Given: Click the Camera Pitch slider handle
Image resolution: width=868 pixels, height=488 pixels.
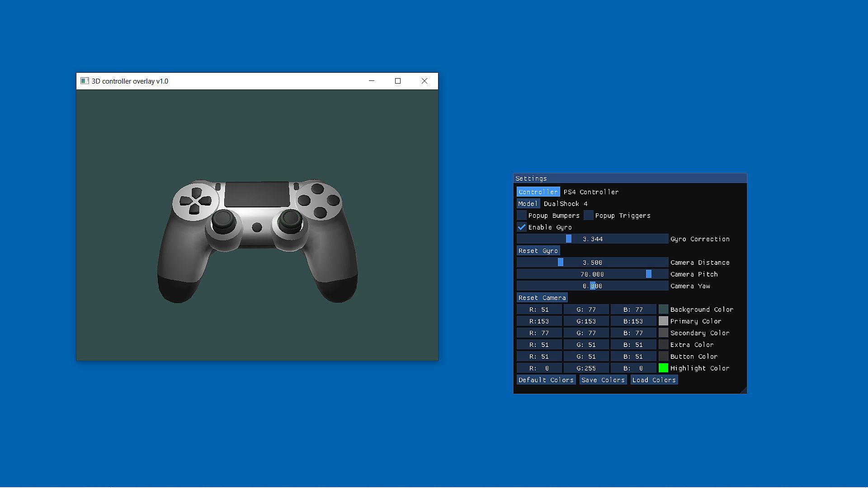Looking at the screenshot, I should [x=649, y=274].
